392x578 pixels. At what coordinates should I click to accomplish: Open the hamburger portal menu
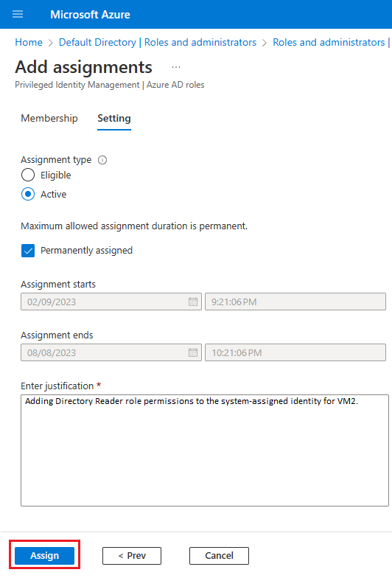(18, 15)
